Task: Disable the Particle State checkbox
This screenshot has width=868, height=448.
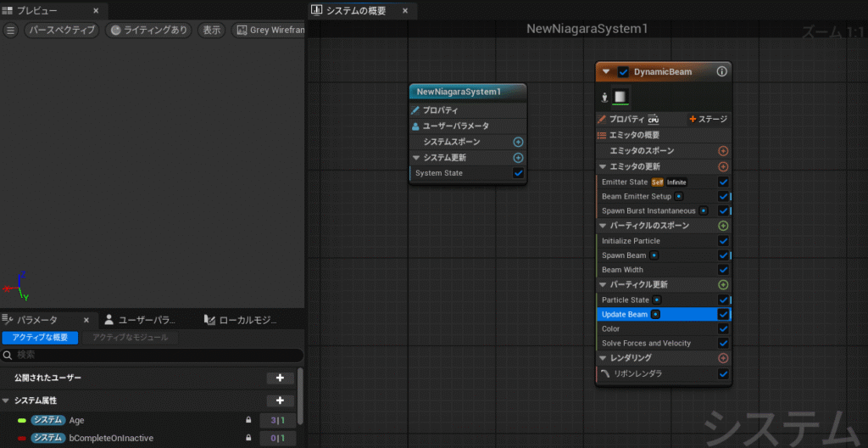Action: coord(723,300)
